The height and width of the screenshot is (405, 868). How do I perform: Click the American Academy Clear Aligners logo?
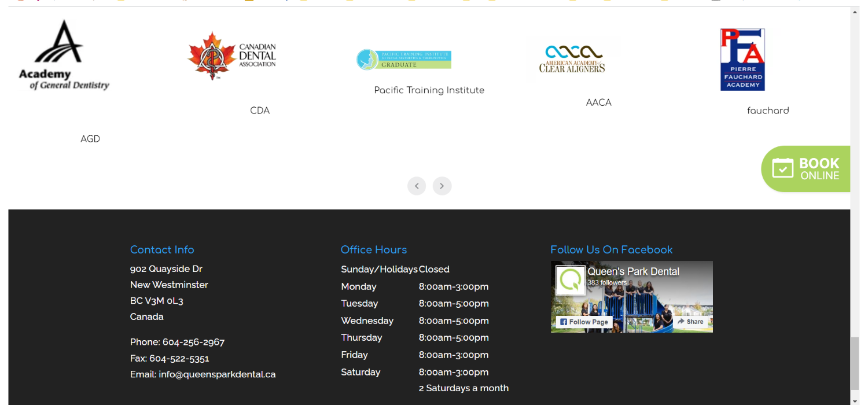click(x=572, y=59)
